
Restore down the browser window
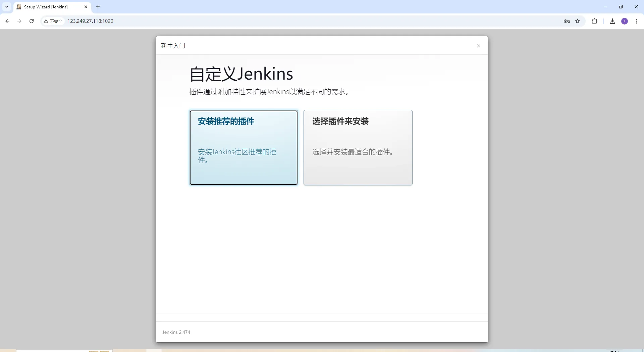point(621,7)
